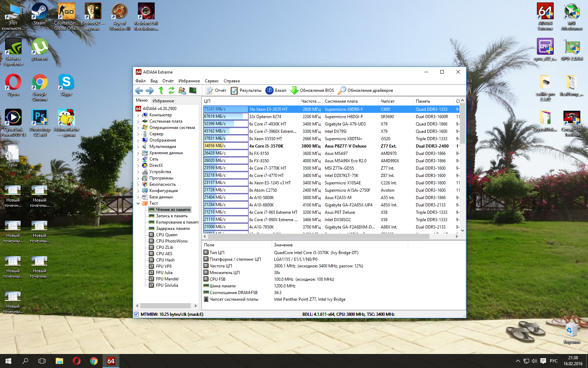Open the Избранное menu in menu bar
Viewport: 588px width, 368px height.
tap(189, 81)
